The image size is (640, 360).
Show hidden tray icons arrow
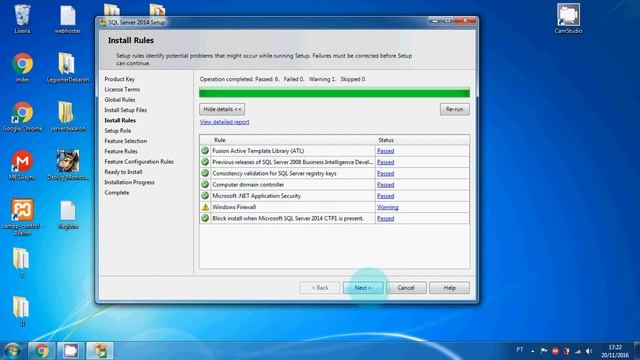pos(532,351)
